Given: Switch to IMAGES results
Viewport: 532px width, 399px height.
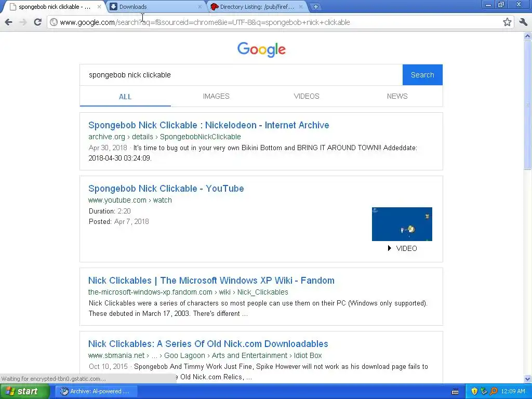Looking at the screenshot, I should pyautogui.click(x=216, y=96).
